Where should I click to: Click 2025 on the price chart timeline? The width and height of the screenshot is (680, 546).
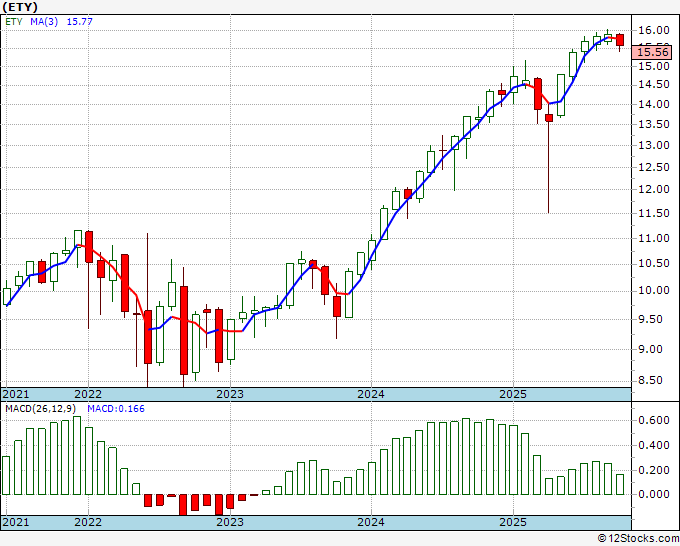(x=513, y=394)
